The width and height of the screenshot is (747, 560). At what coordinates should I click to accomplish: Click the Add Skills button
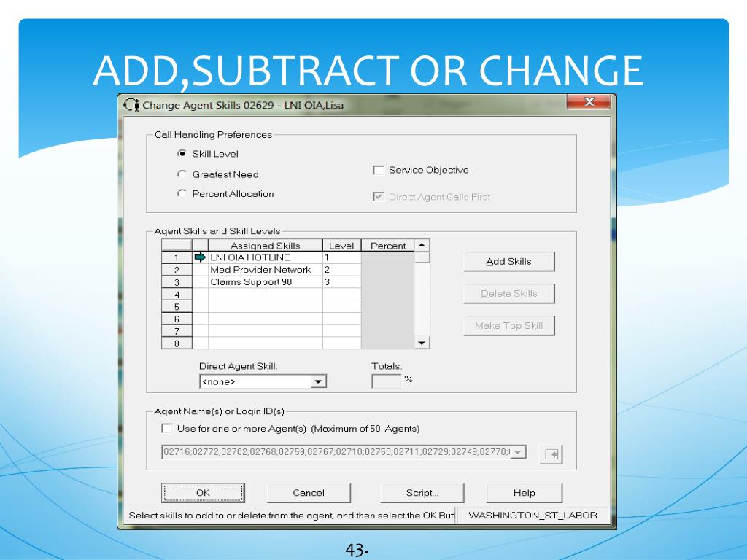point(508,262)
